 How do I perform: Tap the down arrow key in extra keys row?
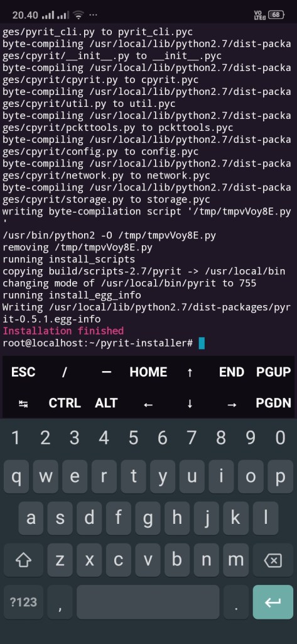point(190,403)
